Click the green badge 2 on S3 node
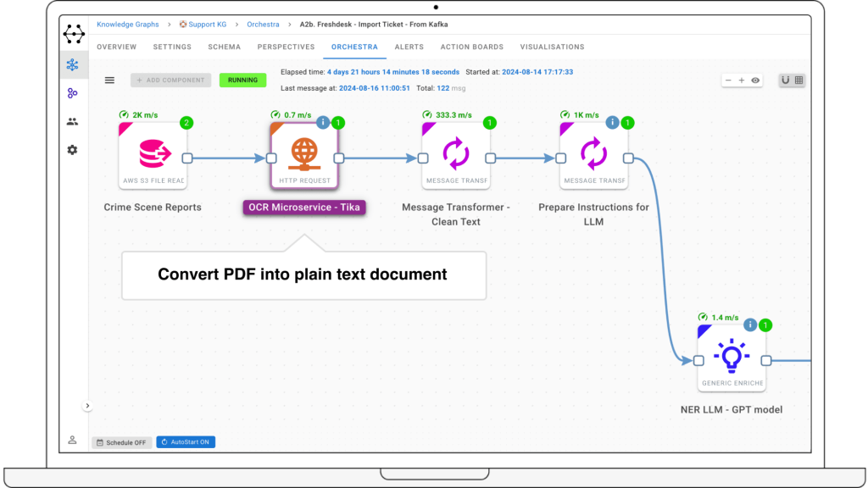Screen dimensions: 868x488 tap(186, 123)
